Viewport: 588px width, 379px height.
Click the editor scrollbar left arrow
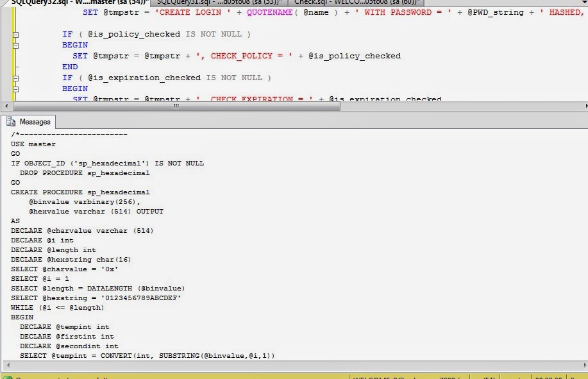click(x=6, y=106)
